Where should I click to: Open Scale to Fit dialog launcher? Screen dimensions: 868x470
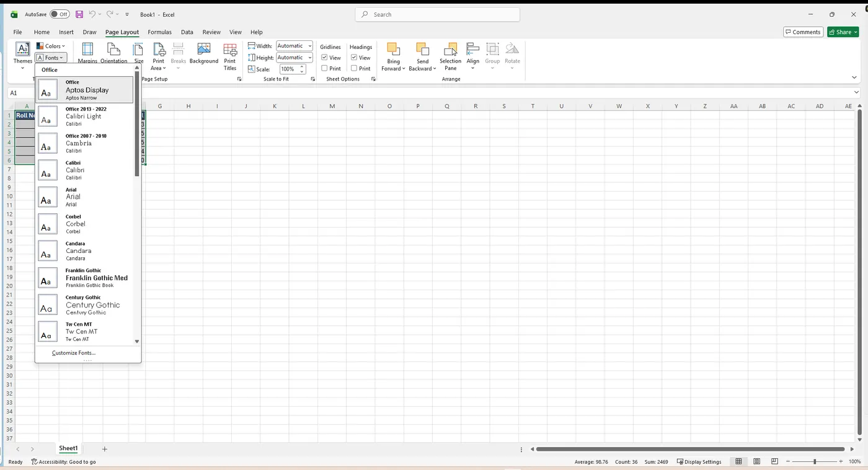pos(312,79)
